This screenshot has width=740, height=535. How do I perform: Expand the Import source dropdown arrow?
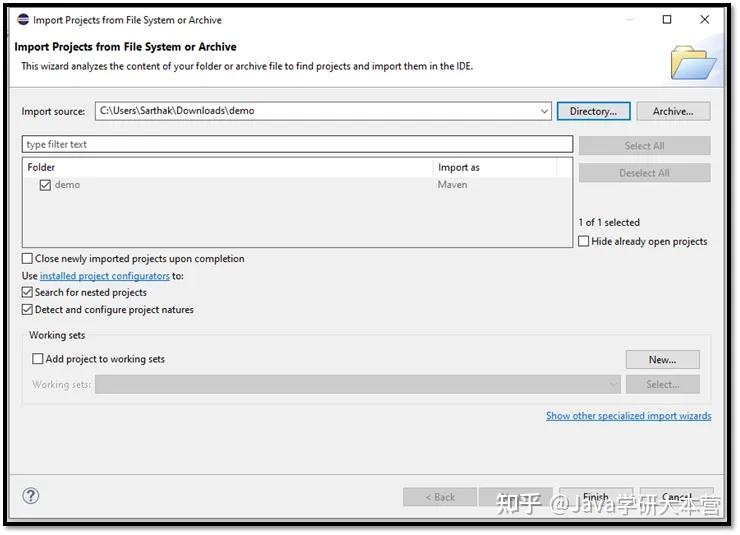544,111
